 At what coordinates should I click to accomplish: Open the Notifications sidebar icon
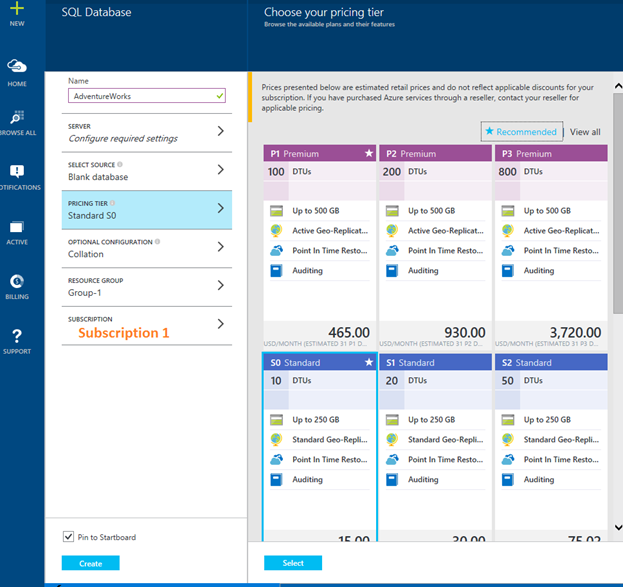[x=17, y=173]
